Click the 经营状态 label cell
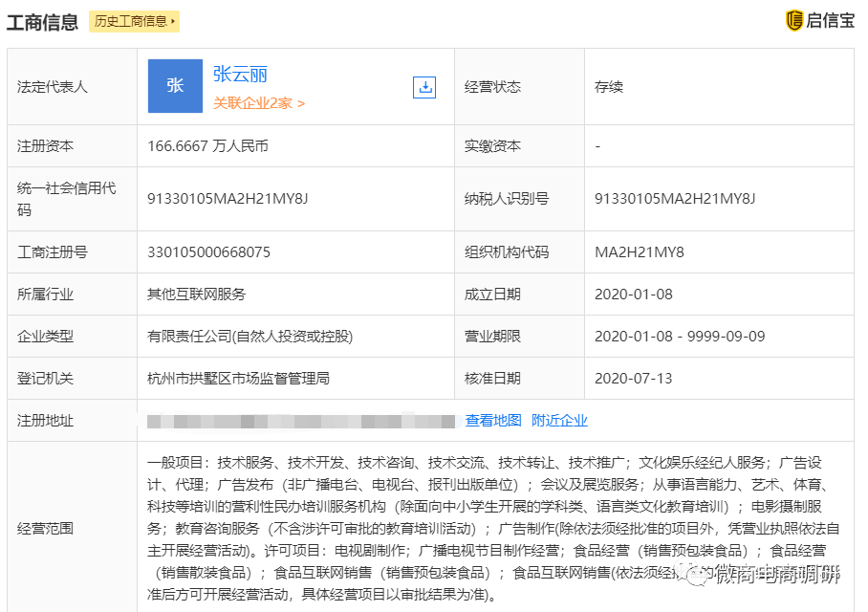Screen dimensions: 868x612 [519, 86]
